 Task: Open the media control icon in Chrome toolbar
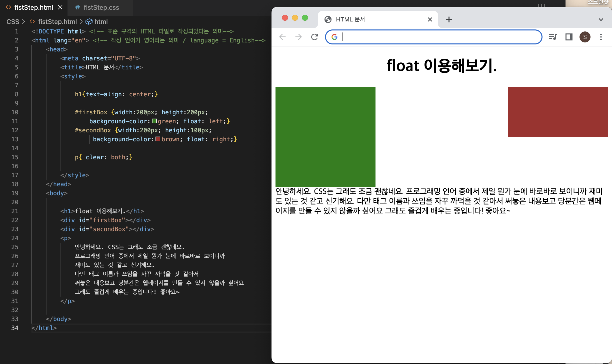click(x=552, y=37)
